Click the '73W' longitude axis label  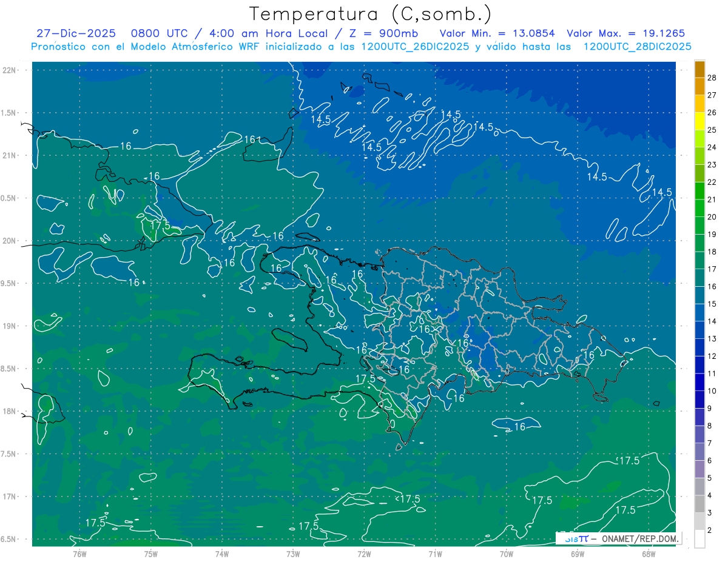pos(293,554)
